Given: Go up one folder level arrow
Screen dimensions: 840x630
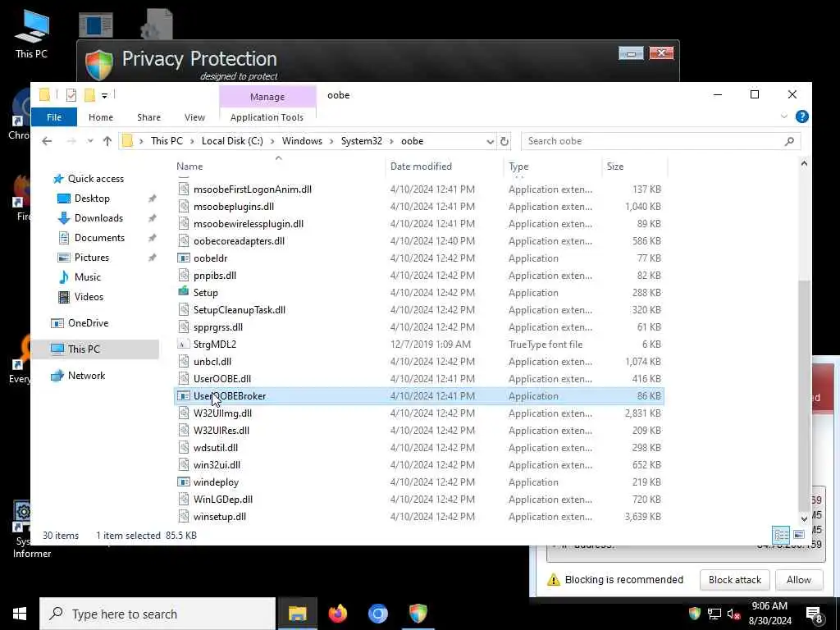Looking at the screenshot, I should (x=107, y=141).
